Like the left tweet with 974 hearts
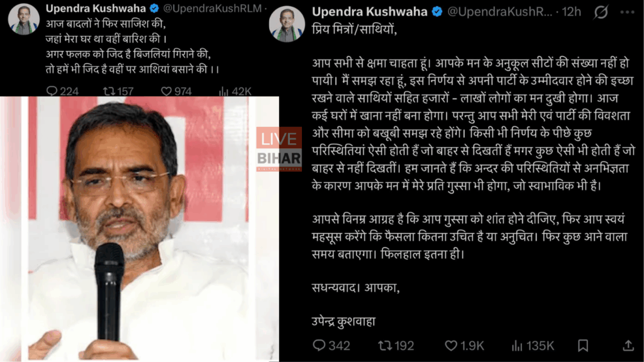The image size is (644, 362). pyautogui.click(x=166, y=91)
